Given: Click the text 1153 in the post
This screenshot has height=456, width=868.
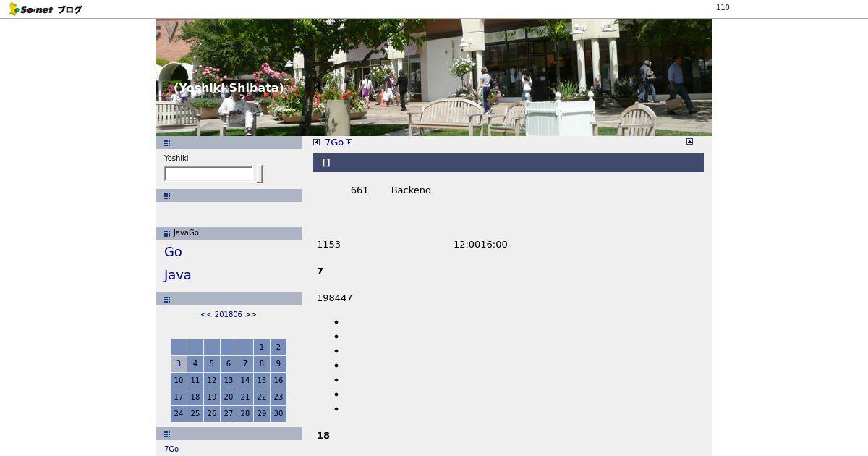Looking at the screenshot, I should click(328, 245).
